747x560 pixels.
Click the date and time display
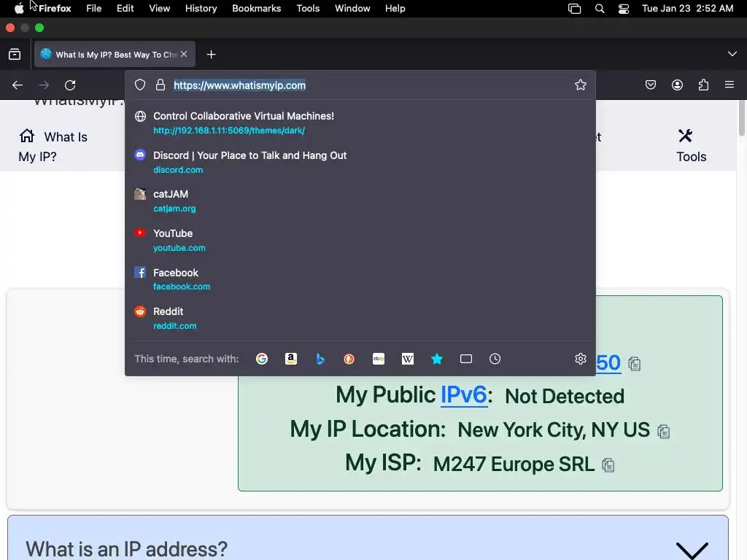(687, 9)
